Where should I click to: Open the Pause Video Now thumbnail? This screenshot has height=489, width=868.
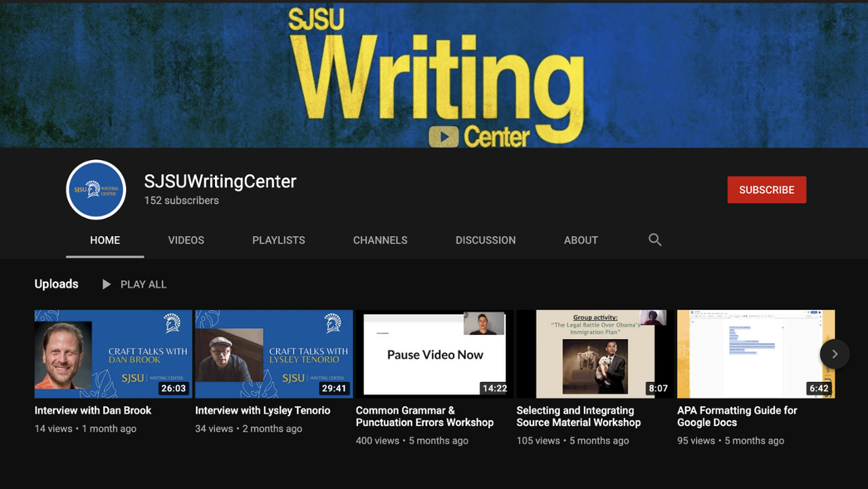tap(435, 354)
